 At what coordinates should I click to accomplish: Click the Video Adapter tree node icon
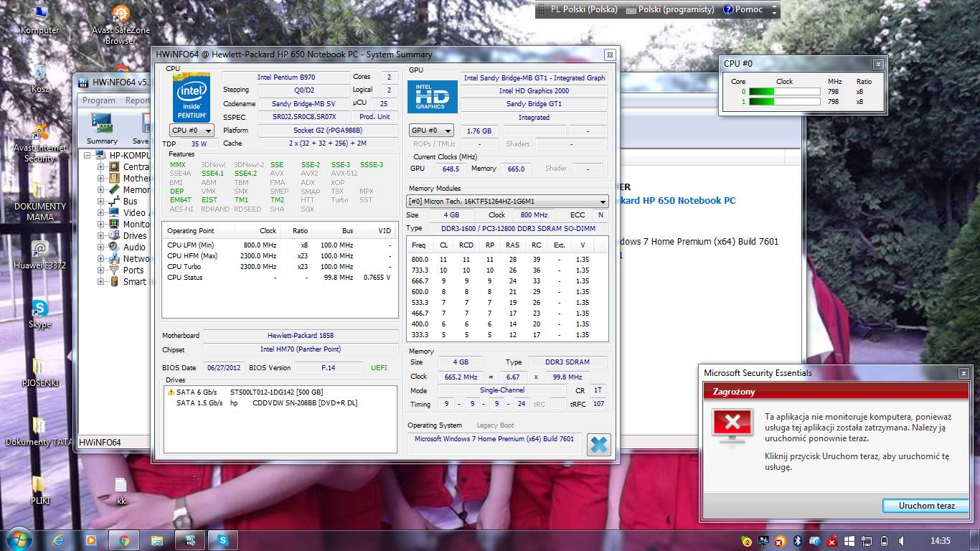(x=114, y=212)
